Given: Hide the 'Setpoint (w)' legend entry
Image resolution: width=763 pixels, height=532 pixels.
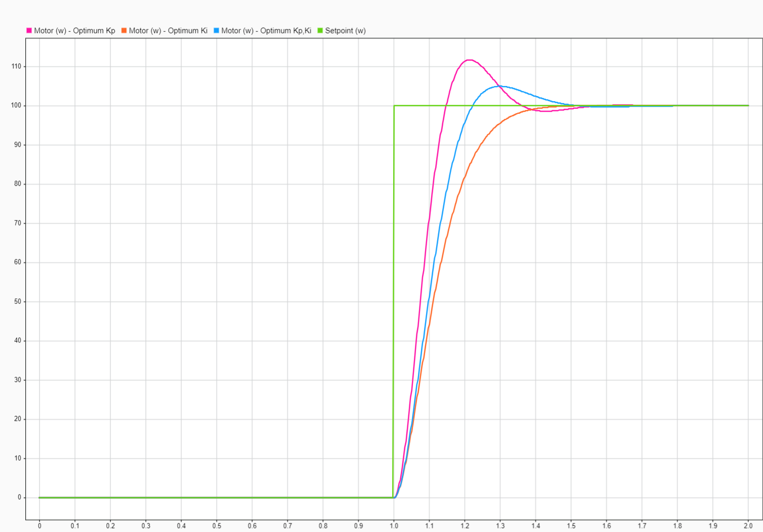Looking at the screenshot, I should point(345,31).
